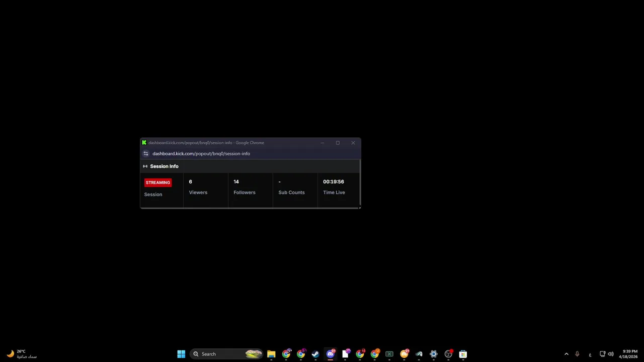Click the Viewers label
Screen dimensions: 644x362
[198, 193]
